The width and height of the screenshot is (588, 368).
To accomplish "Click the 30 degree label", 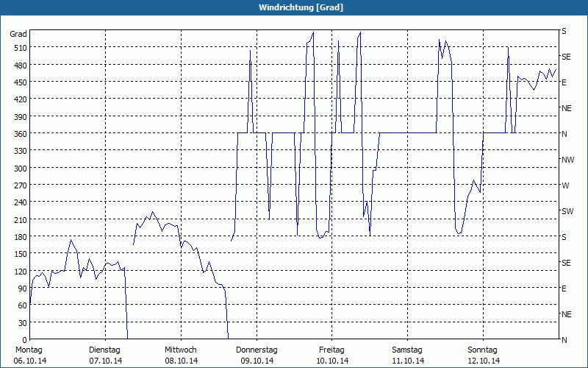I will pyautogui.click(x=23, y=323).
